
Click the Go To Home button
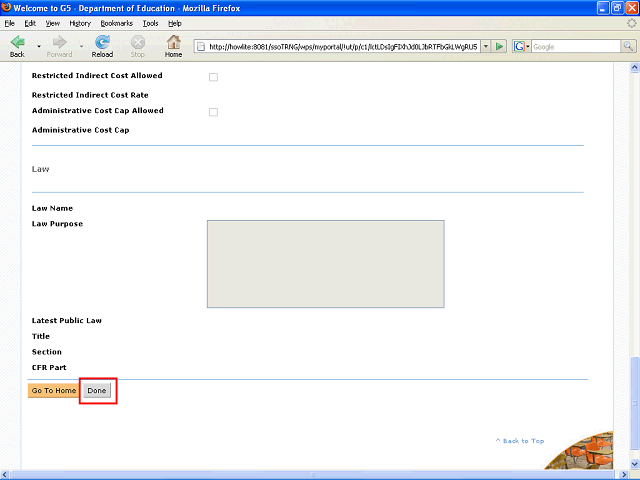pos(53,391)
